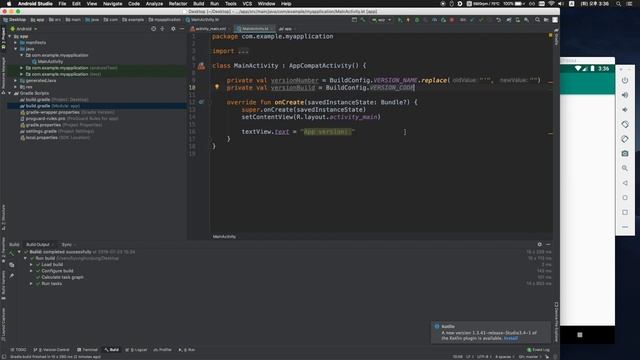Viewport: 640px width, 360px height.
Task: Open the TODO tool window
Action: tap(18, 350)
